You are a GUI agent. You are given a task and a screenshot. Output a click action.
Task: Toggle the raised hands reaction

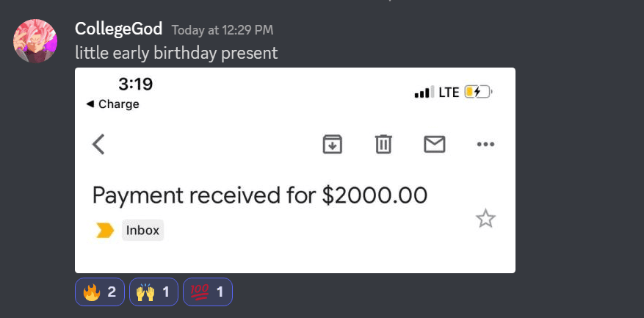click(153, 292)
